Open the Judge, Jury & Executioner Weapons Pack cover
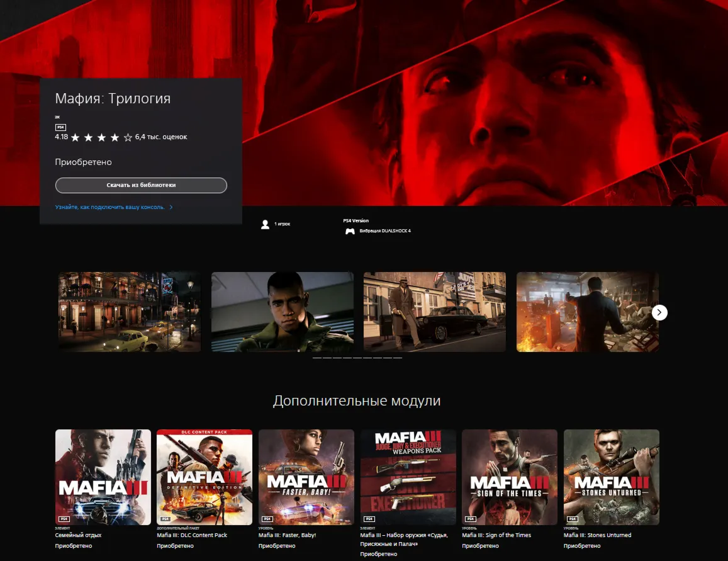728x561 pixels. pos(408,477)
